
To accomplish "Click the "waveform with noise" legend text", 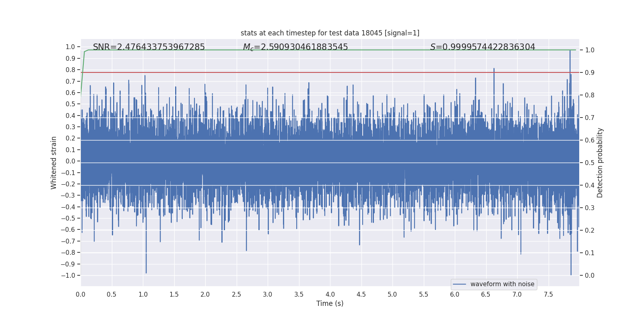I will (502, 284).
